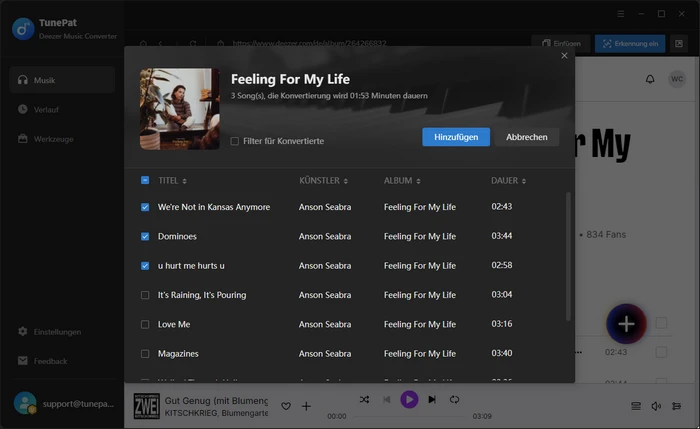Click the heart favorite icon in player
Screen dimensions: 700x429
point(286,406)
